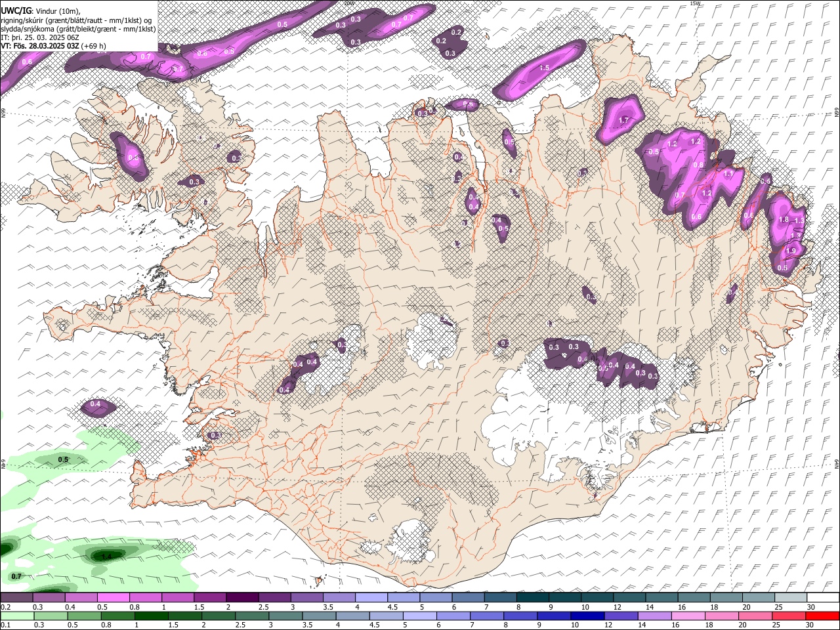Select the light pink rain legend swatch at 16
Screen dimensions: 840x630
coord(687,616)
